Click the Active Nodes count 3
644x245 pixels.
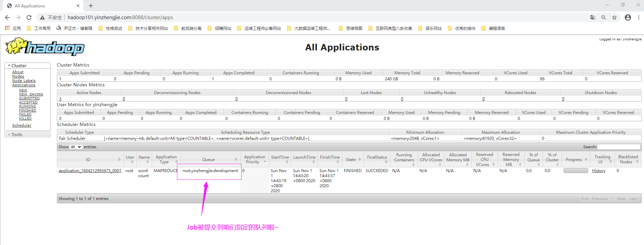(x=60, y=99)
